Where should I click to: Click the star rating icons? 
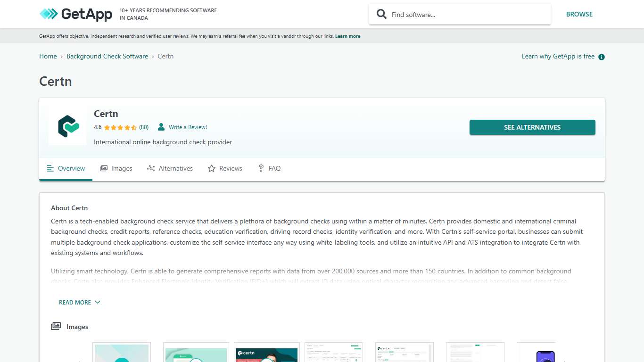[x=120, y=127]
